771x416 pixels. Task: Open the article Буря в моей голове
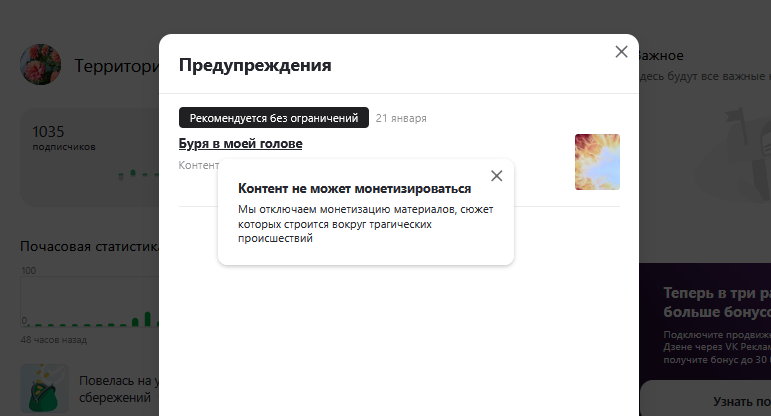point(240,144)
